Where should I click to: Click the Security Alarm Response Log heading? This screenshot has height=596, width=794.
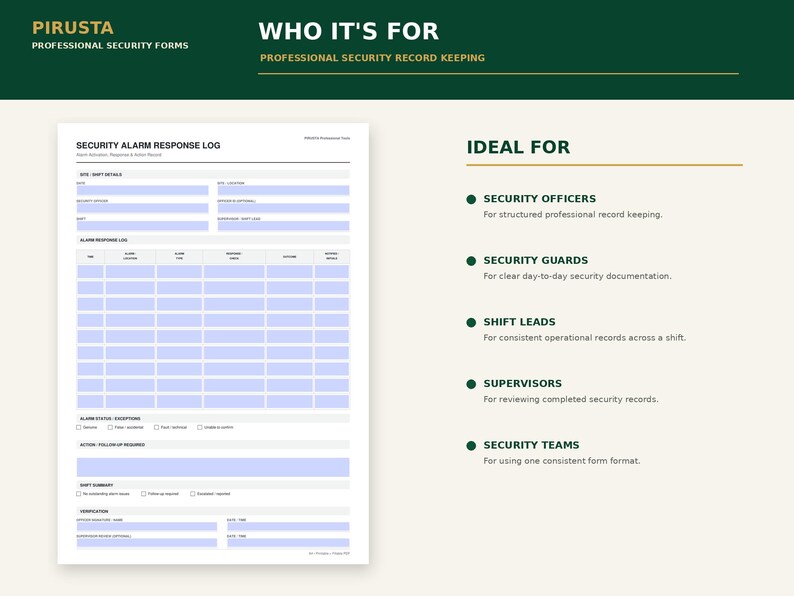tap(148, 145)
